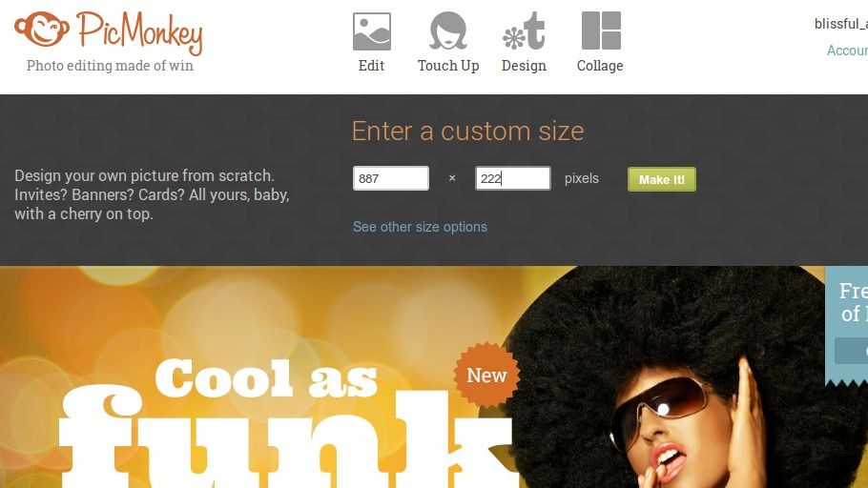Viewport: 868px width, 488px height.
Task: Click the Touch Up menu label
Action: pos(448,66)
